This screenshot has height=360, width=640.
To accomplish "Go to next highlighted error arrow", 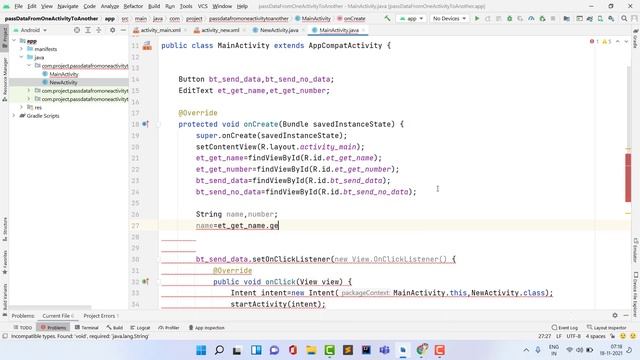I will 626,42.
